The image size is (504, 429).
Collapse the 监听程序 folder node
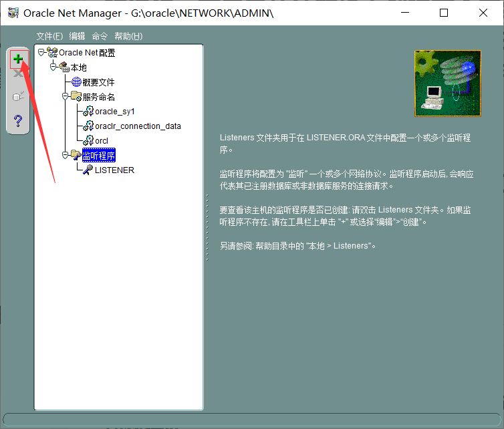pos(66,155)
